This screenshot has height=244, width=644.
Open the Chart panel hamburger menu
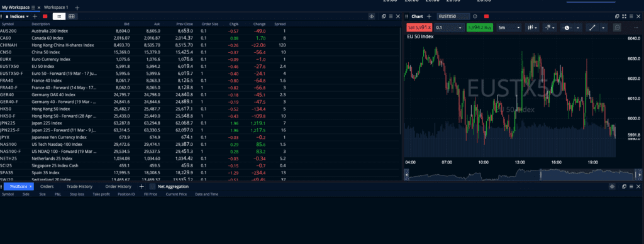click(x=631, y=16)
